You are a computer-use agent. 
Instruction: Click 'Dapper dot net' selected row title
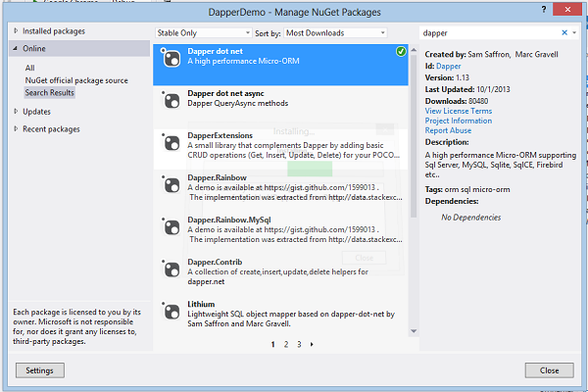click(215, 51)
